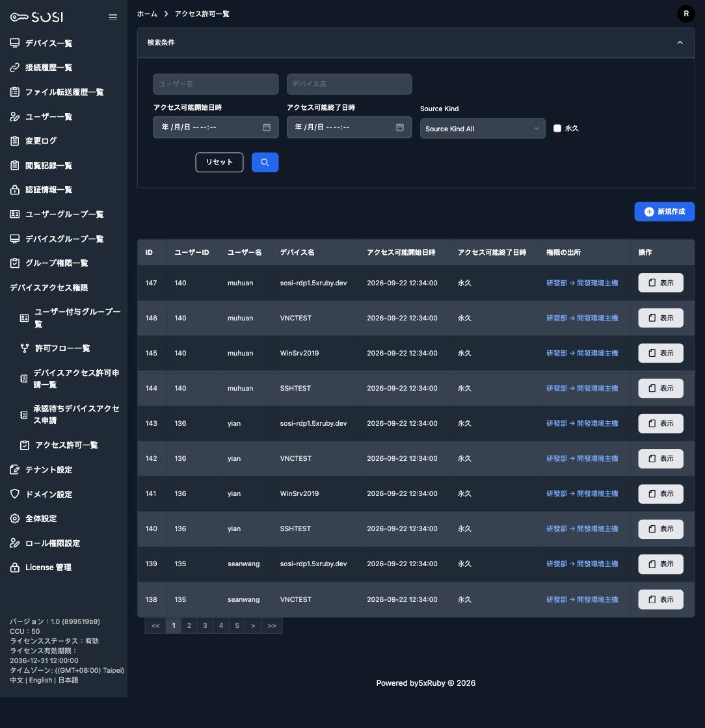This screenshot has width=705, height=728.
Task: Go to pagination page 2
Action: click(189, 625)
